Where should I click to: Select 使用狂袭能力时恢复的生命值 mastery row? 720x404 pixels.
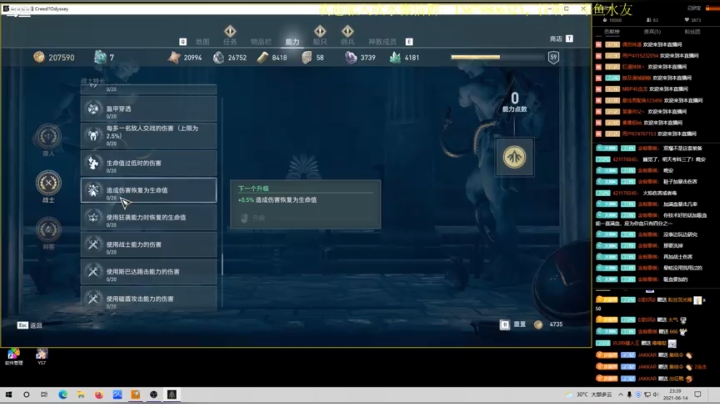[x=148, y=217]
